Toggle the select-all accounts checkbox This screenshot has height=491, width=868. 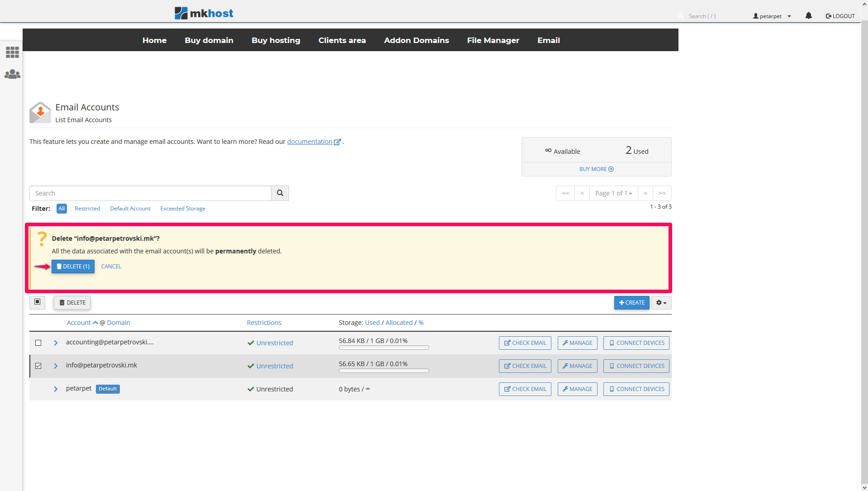38,302
